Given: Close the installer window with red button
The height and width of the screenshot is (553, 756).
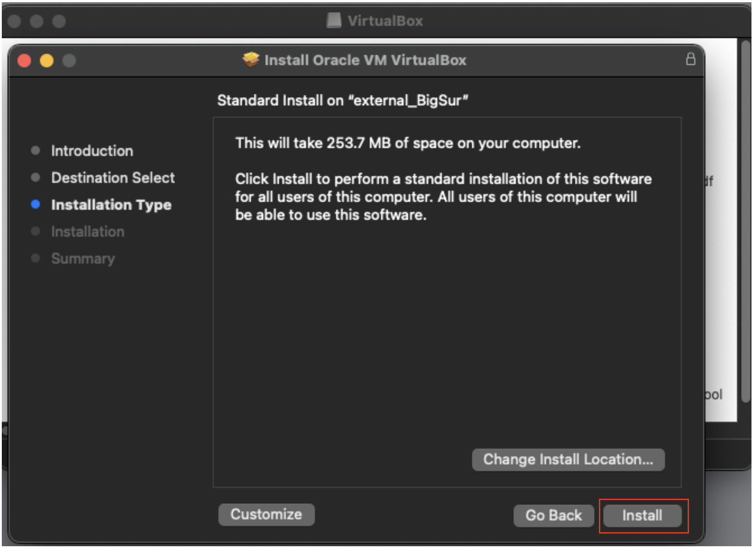Looking at the screenshot, I should pyautogui.click(x=24, y=60).
